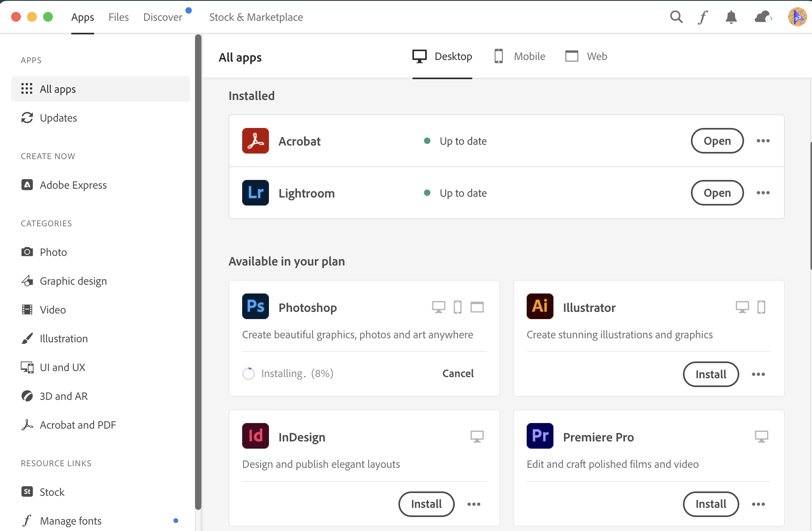The width and height of the screenshot is (812, 531).
Task: Open the notifications bell
Action: click(731, 17)
